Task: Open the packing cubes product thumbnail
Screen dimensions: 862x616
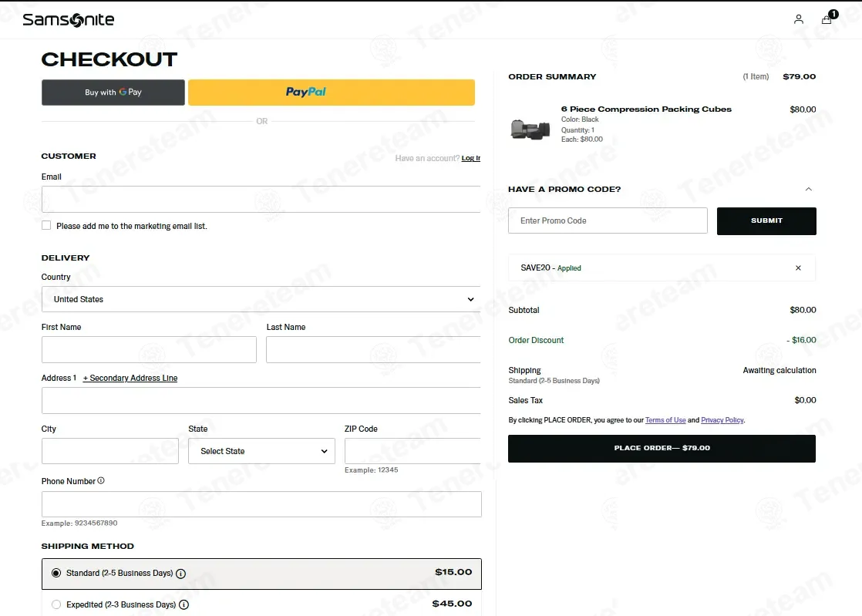Action: (x=530, y=130)
